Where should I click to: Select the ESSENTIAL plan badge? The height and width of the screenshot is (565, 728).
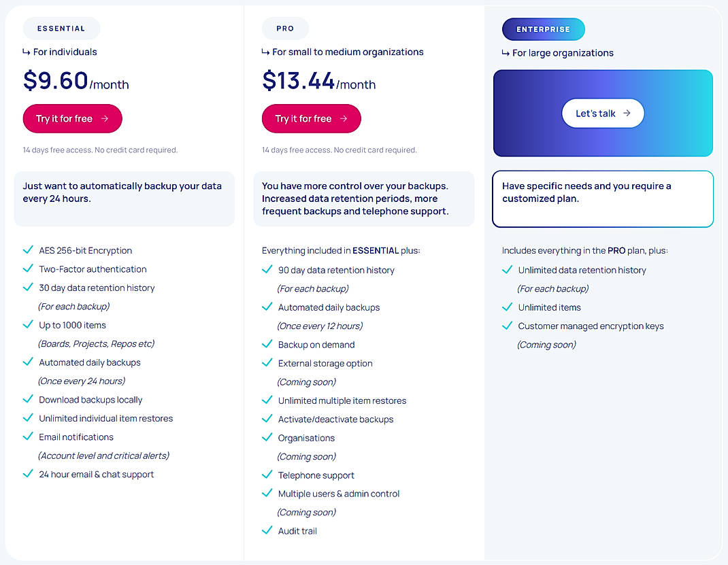pos(61,28)
